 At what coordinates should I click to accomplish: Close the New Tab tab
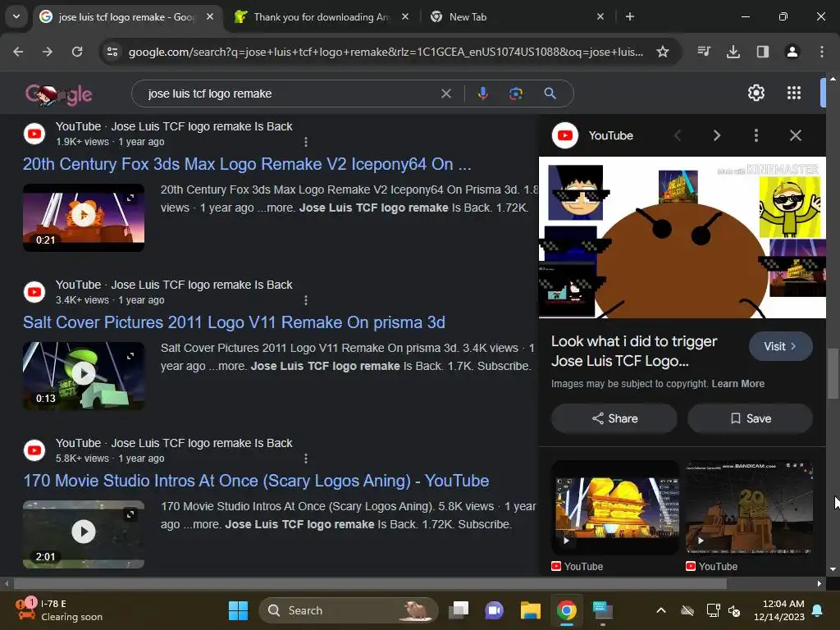[x=600, y=16]
